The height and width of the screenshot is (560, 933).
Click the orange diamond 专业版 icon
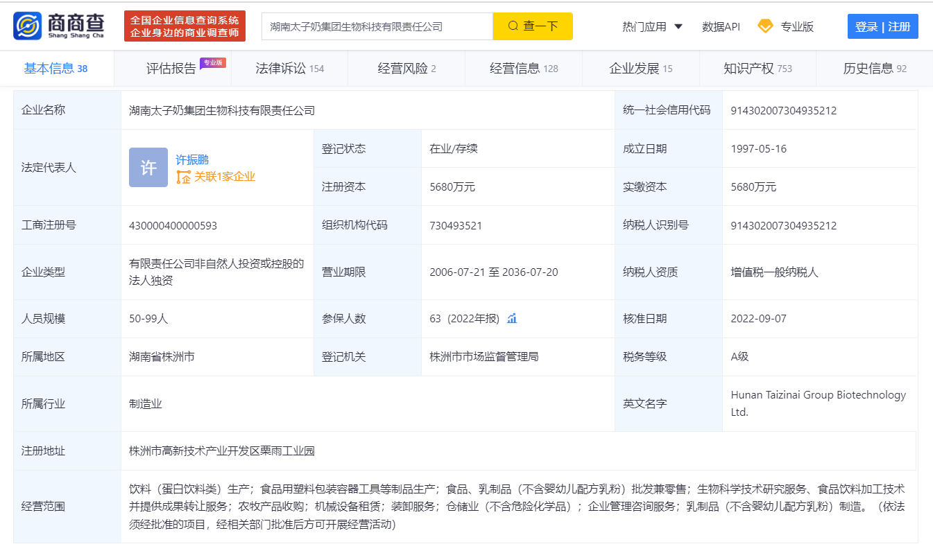click(x=765, y=26)
